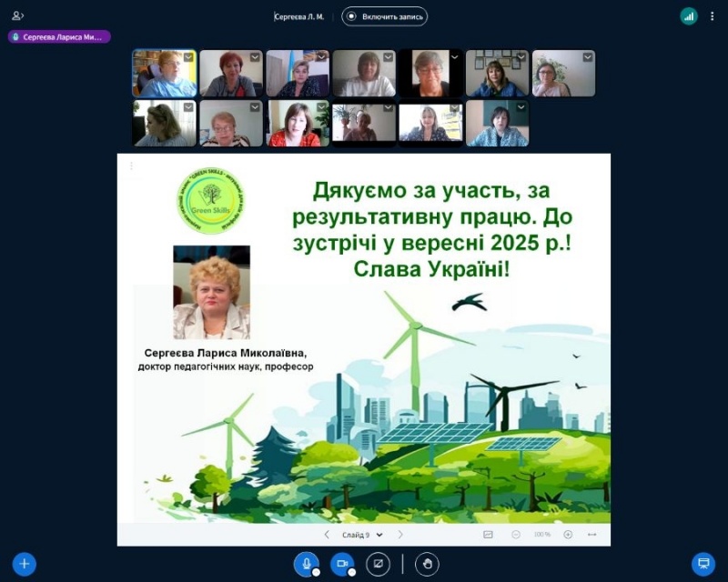Select the fit-to-width icon on slide toolbar
Image resolution: width=728 pixels, height=582 pixels.
(592, 535)
